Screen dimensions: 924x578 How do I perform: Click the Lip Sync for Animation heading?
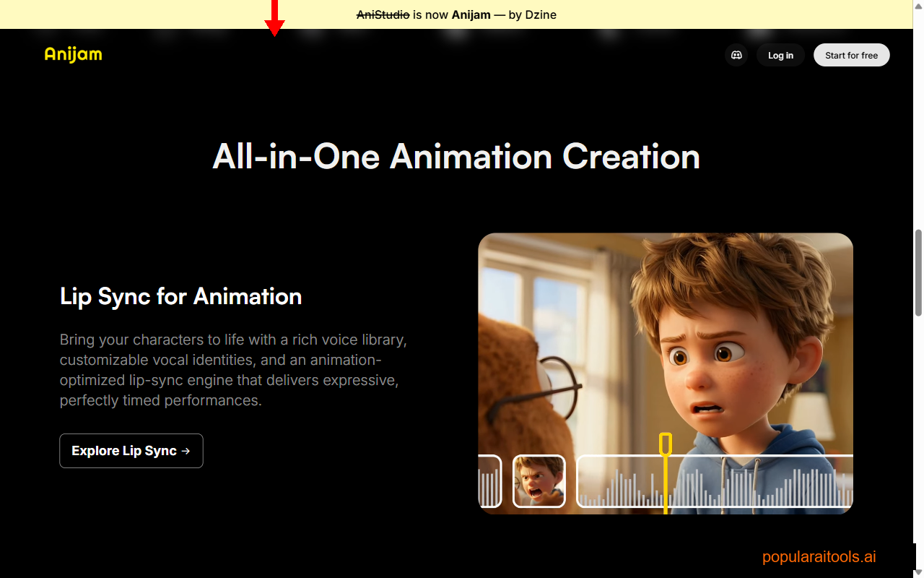click(x=180, y=296)
